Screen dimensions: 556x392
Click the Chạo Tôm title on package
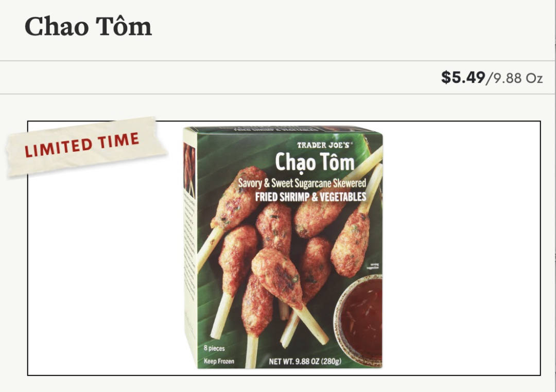click(x=315, y=163)
